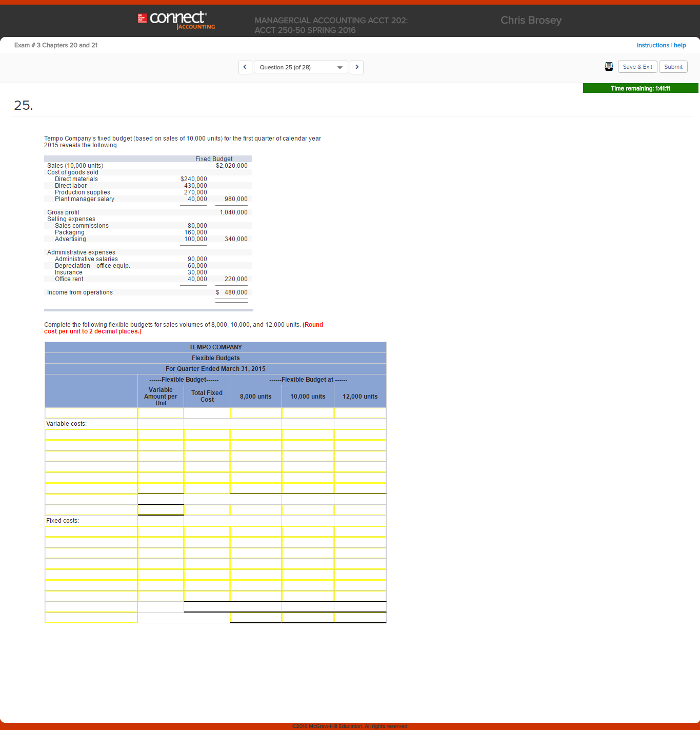This screenshot has height=730, width=700.
Task: Click the print icon beside Save & Exit
Action: tap(609, 67)
